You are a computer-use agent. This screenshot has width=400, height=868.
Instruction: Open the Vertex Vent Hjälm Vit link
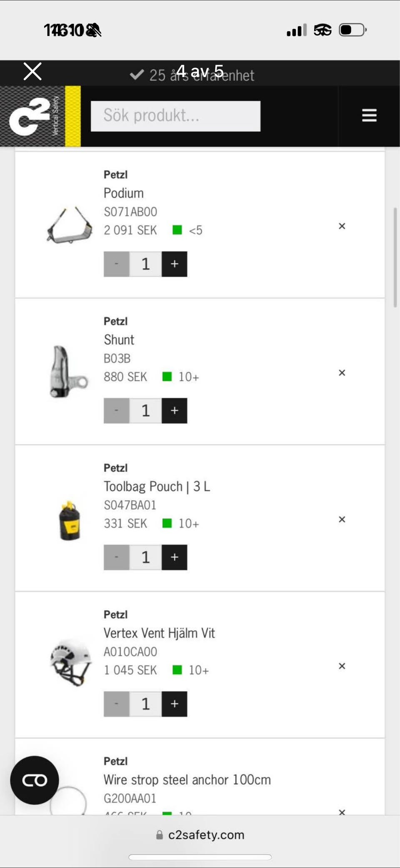click(x=159, y=633)
